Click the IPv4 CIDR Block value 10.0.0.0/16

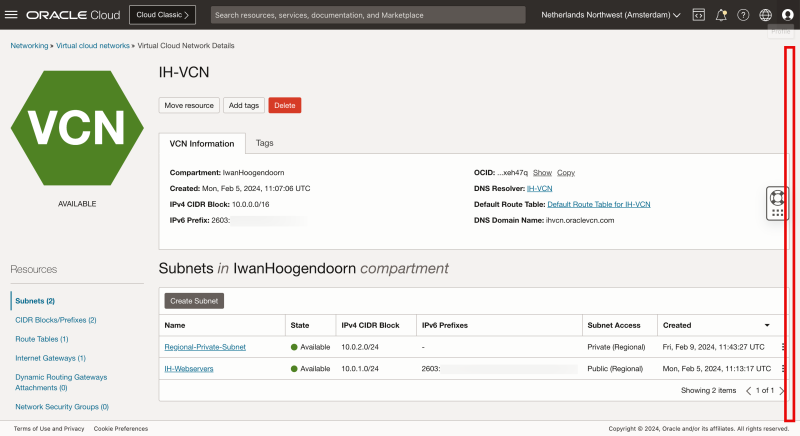coord(251,204)
